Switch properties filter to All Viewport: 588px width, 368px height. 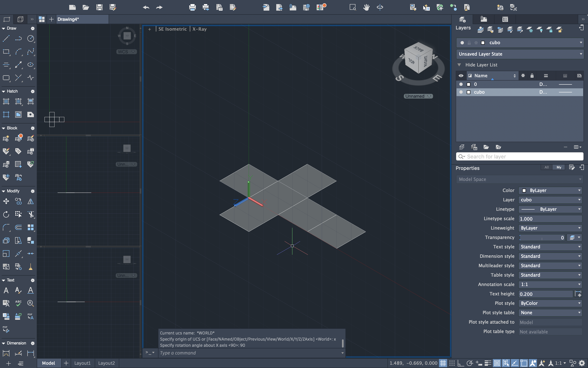coord(546,167)
